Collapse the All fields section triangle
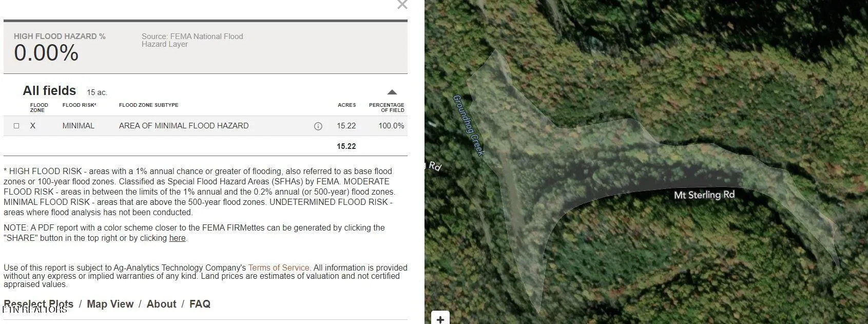 point(392,92)
